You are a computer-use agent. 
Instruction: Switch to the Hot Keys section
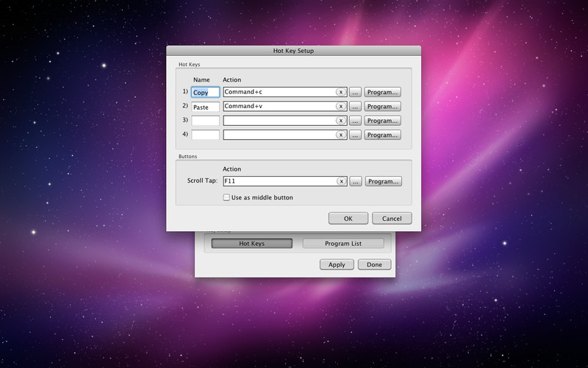[251, 244]
